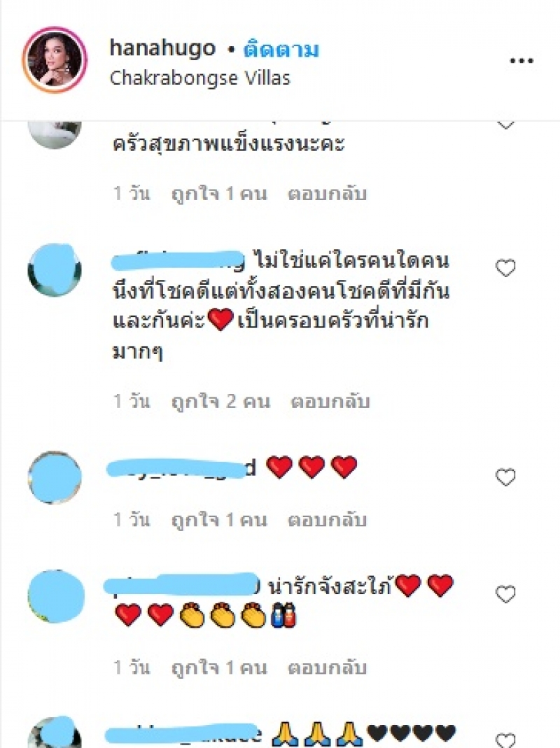Reply to the น่ารักจังสะใภ้ comment
The width and height of the screenshot is (560, 748).
(x=326, y=667)
